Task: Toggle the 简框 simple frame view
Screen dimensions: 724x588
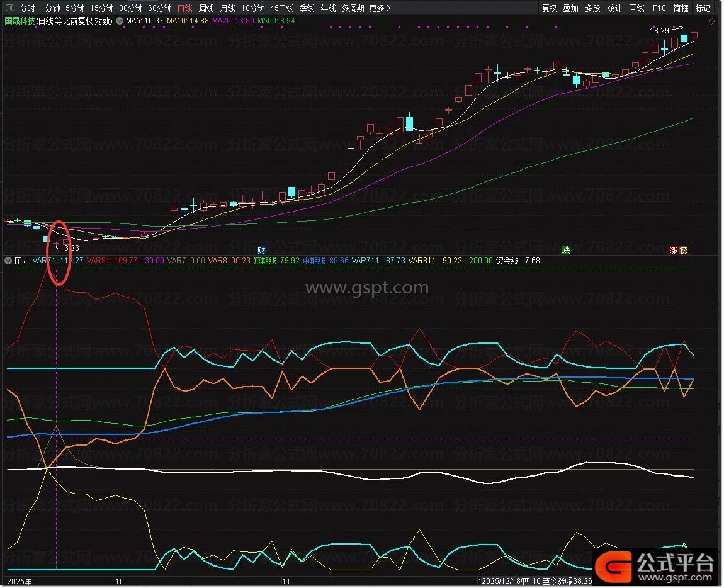Action: 681,8
